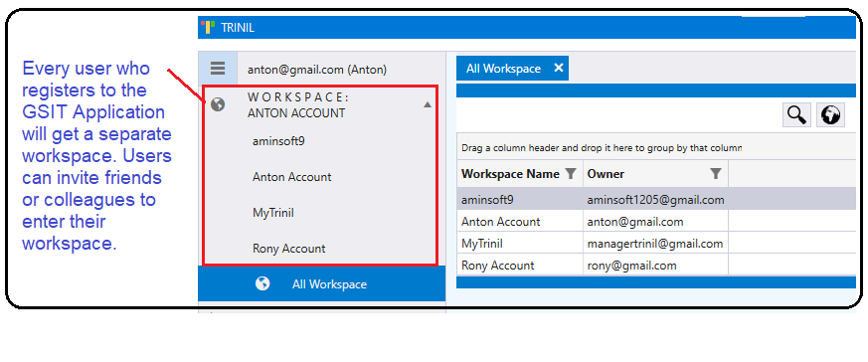
Task: Click the globe icon beside WORKSPACE header
Action: pos(218,104)
